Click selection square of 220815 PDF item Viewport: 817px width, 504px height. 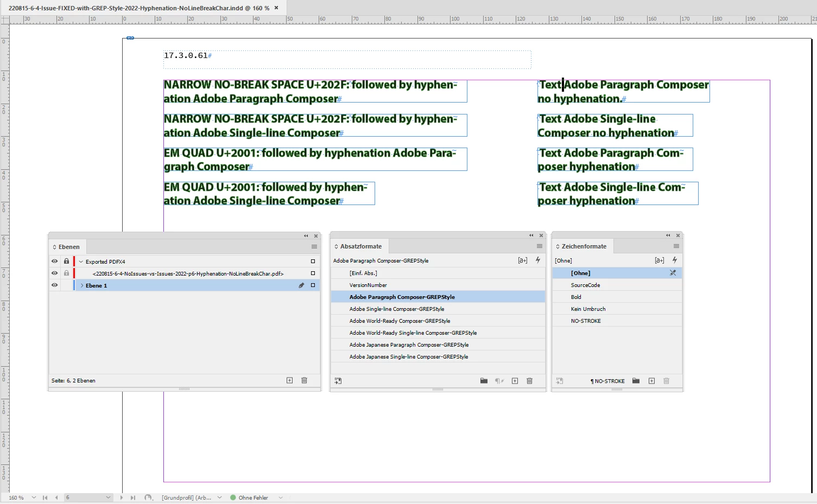click(x=313, y=273)
